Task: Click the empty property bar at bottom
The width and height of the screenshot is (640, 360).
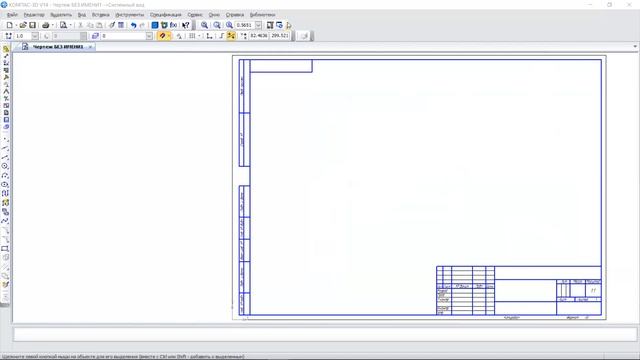Action: coord(325,334)
